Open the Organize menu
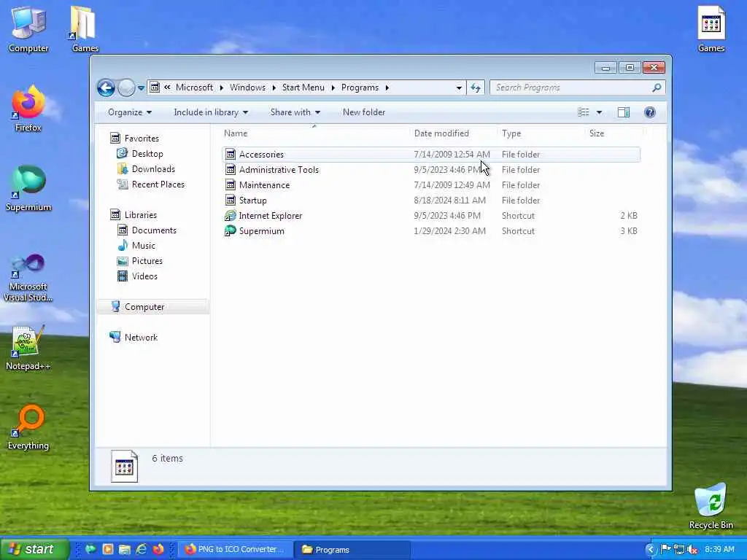The height and width of the screenshot is (560, 747). [130, 112]
